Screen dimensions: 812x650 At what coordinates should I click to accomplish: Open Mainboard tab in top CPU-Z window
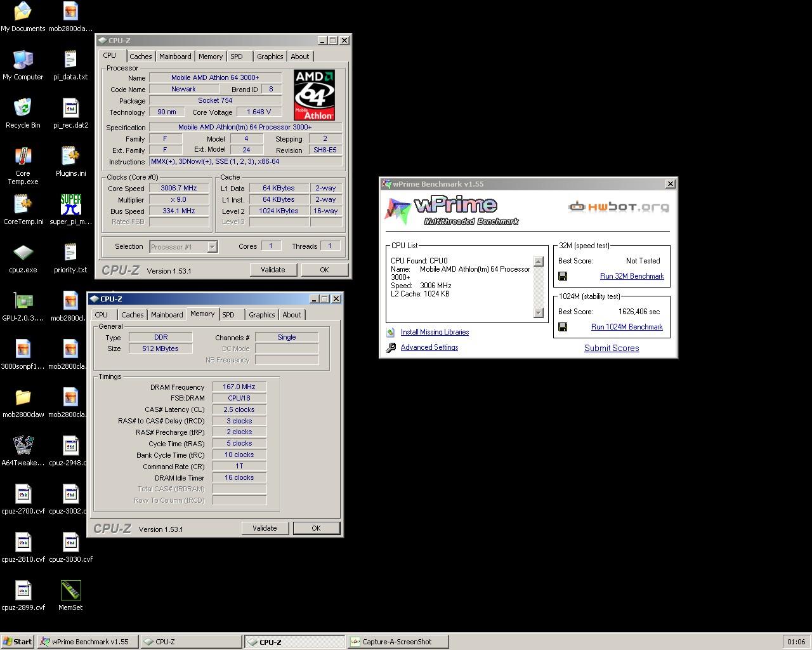[x=175, y=56]
